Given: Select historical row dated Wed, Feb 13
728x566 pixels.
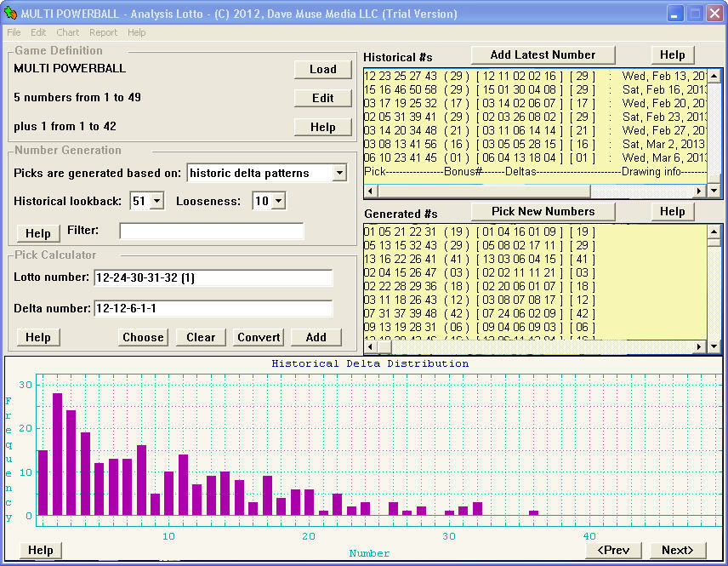Looking at the screenshot, I should pos(535,77).
